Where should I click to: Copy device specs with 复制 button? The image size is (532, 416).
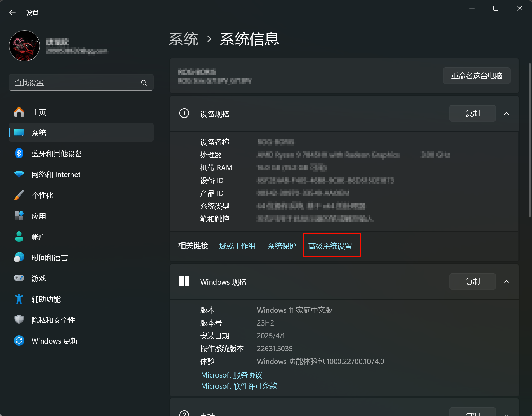coord(472,113)
